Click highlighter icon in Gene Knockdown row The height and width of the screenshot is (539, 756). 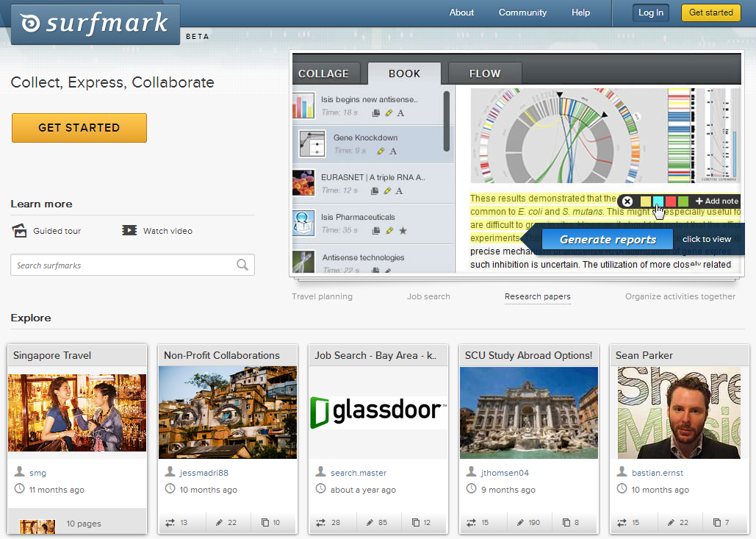pos(381,151)
